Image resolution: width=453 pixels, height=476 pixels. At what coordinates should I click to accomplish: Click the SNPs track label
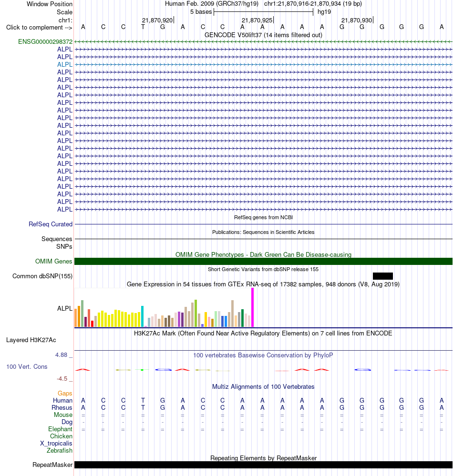(64, 246)
